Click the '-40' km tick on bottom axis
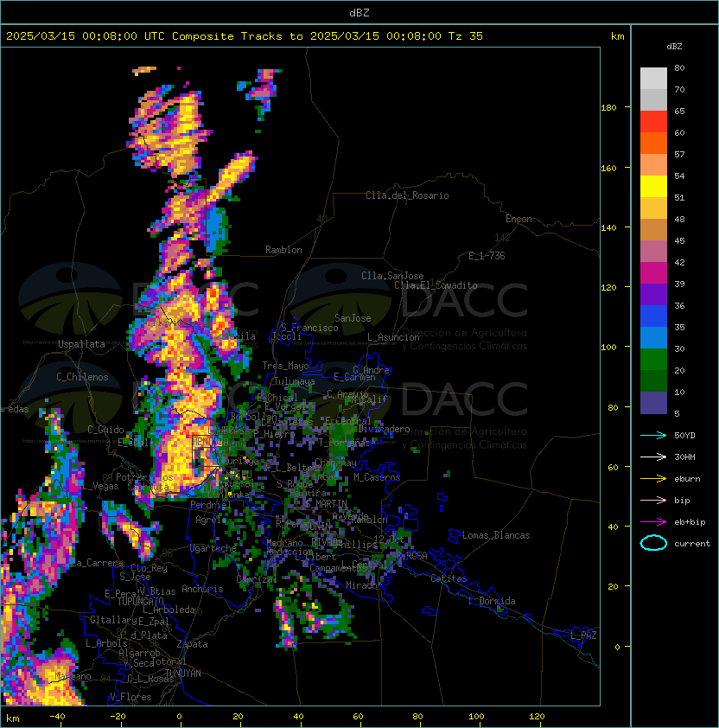 [57, 717]
